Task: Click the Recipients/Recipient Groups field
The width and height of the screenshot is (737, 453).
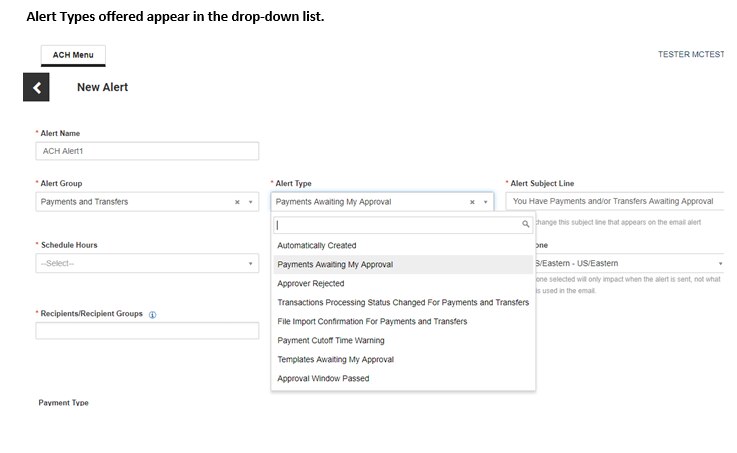Action: pos(147,331)
